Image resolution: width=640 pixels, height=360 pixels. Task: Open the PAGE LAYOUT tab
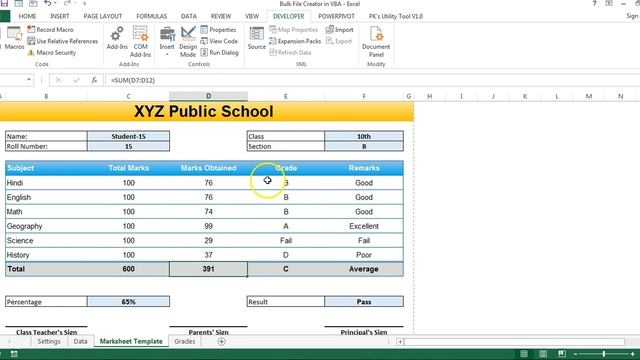(103, 16)
